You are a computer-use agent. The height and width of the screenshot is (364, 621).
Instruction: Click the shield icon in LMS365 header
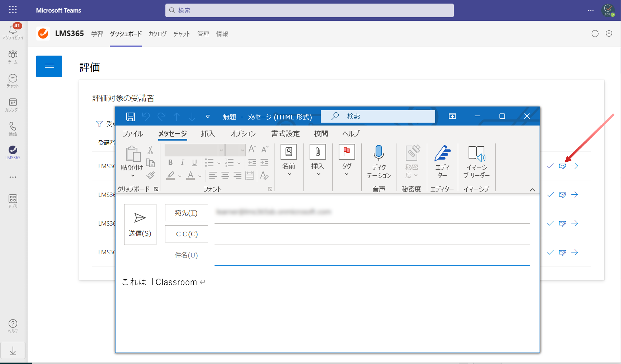pos(609,33)
